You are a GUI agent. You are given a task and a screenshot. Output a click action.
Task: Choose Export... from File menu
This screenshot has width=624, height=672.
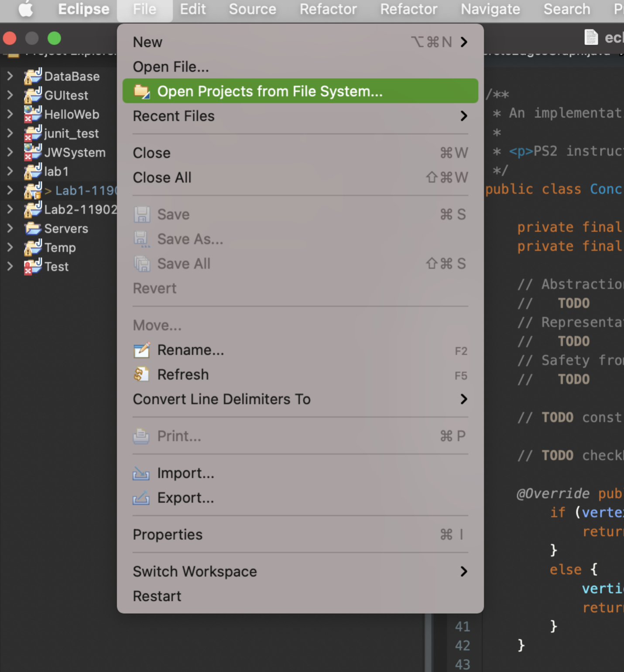pyautogui.click(x=300, y=498)
